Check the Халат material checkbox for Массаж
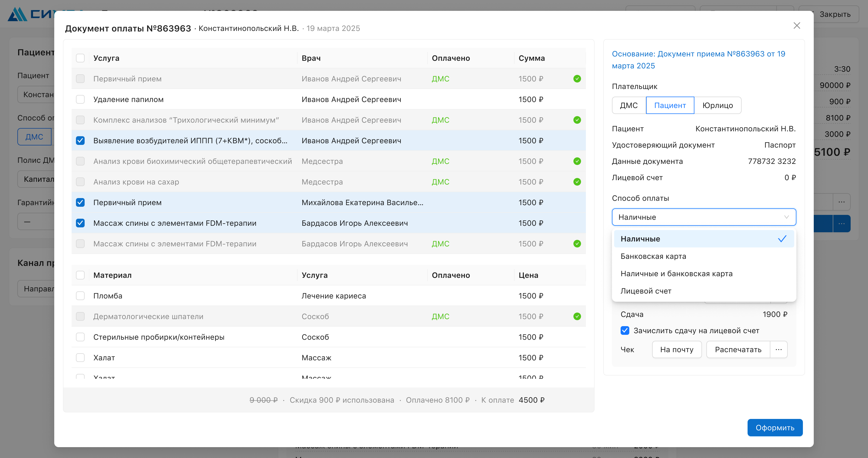Viewport: 868px width, 458px height. coord(80,358)
